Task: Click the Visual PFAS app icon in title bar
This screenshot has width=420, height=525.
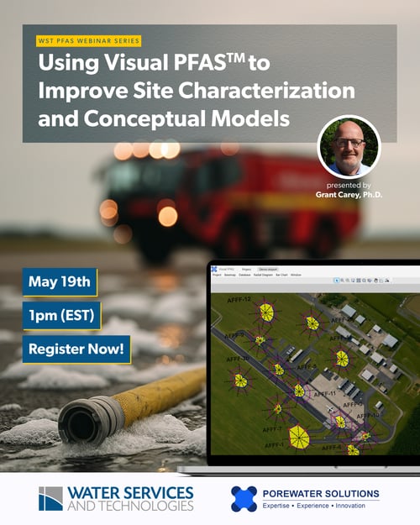Action: [214, 269]
